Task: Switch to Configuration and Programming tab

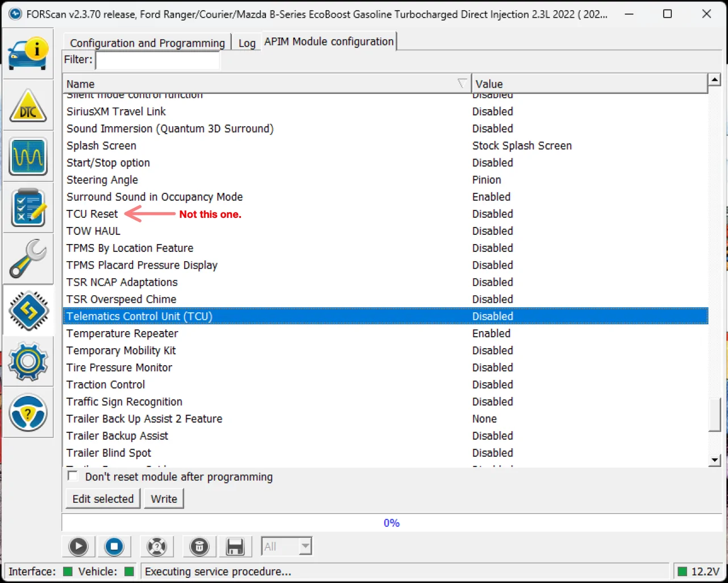Action: tap(147, 43)
